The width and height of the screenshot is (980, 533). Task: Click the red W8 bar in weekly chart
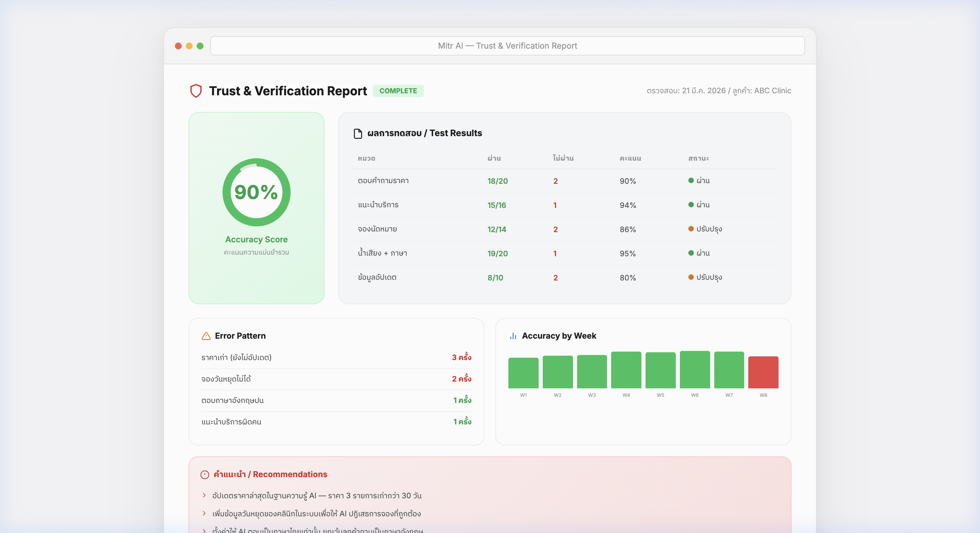763,372
